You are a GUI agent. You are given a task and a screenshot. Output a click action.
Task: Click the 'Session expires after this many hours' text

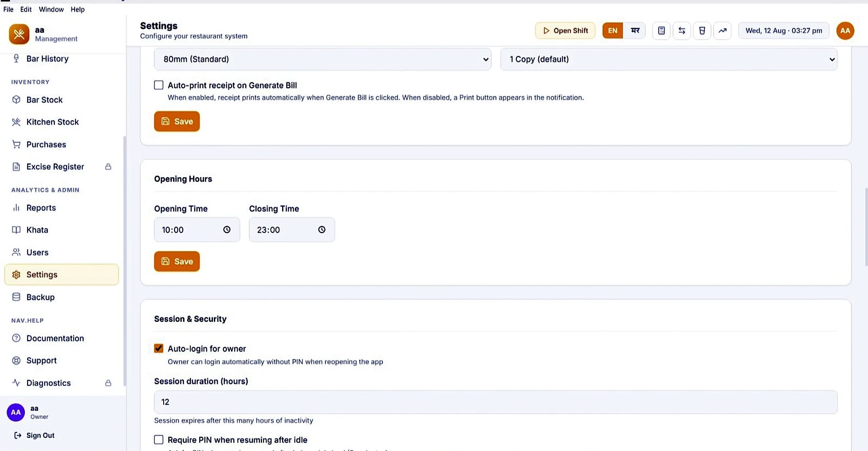(234, 420)
